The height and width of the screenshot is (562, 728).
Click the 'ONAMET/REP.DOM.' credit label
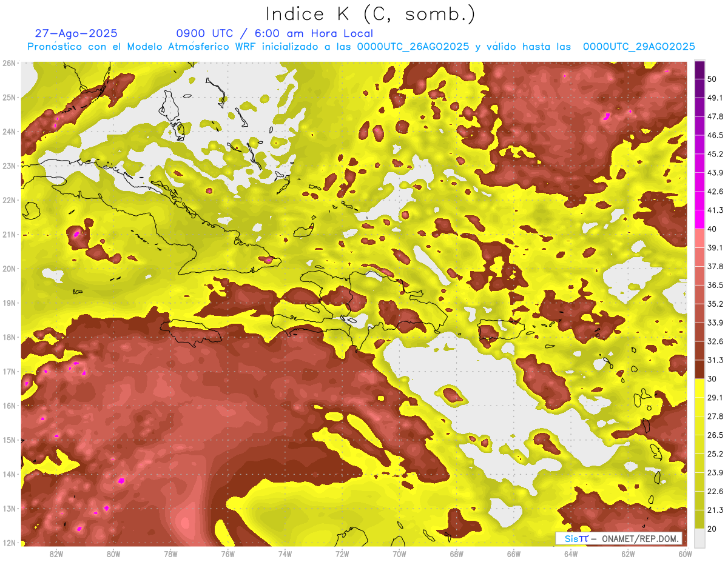(640, 538)
